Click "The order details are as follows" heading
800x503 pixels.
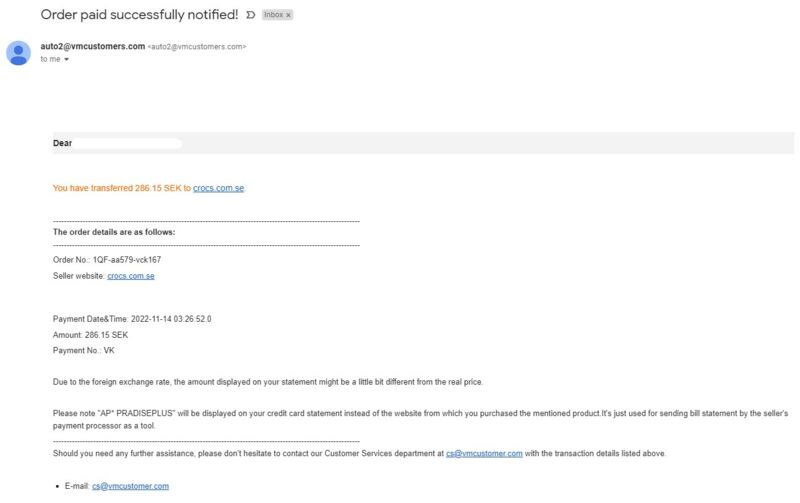coord(114,232)
